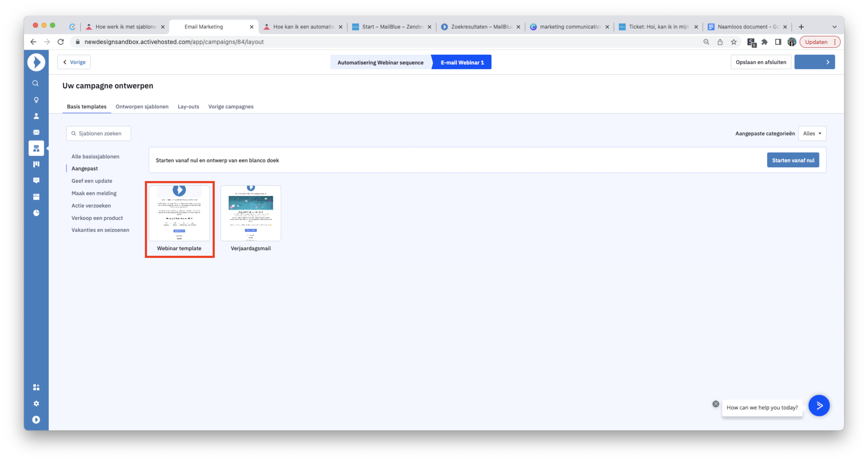Dismiss the help chat message
868x462 pixels.
716,404
